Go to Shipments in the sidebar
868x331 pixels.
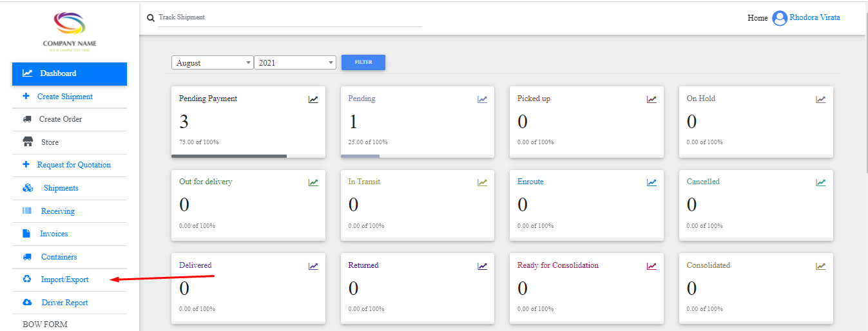[x=61, y=188]
